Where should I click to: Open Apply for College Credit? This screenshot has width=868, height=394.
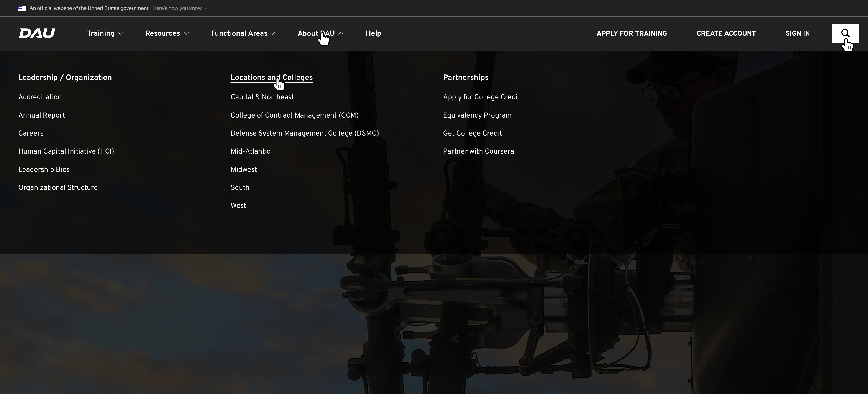481,97
